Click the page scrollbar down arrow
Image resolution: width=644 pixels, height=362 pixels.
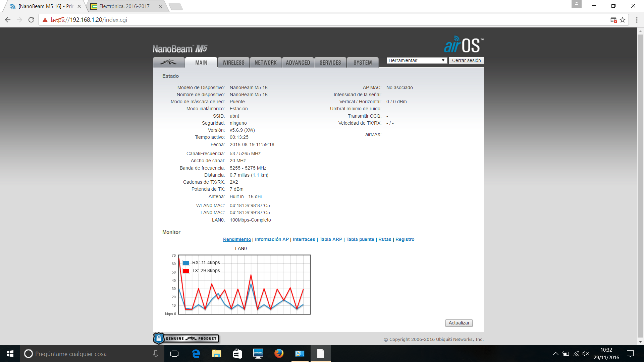click(x=640, y=342)
